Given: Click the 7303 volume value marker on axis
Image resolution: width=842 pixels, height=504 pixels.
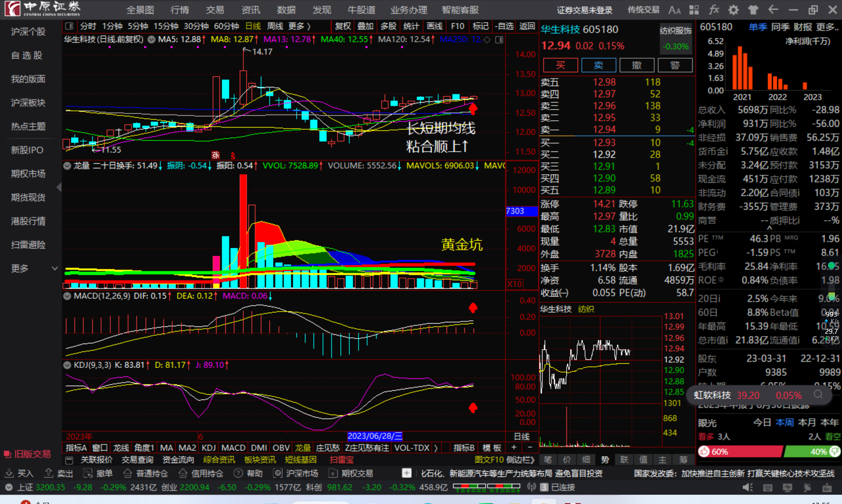Looking at the screenshot, I should coord(522,211).
